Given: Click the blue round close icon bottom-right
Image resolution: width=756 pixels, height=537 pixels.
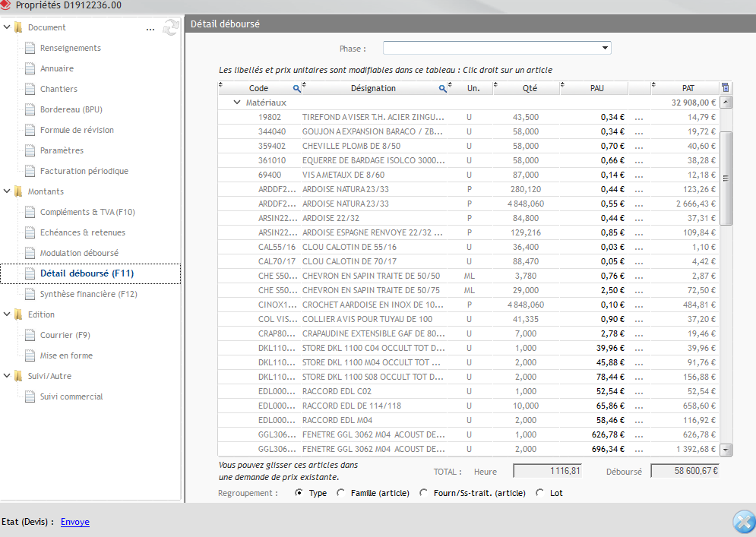Looking at the screenshot, I should click(x=742, y=522).
